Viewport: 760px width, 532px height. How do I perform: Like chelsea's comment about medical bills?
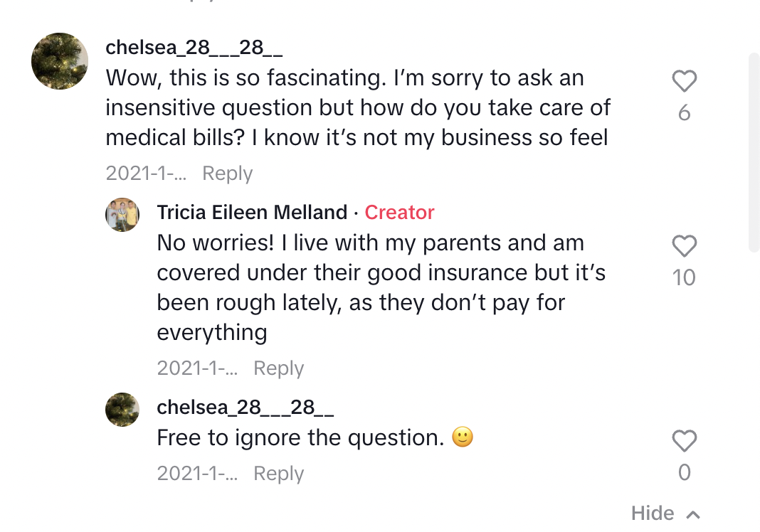point(684,81)
